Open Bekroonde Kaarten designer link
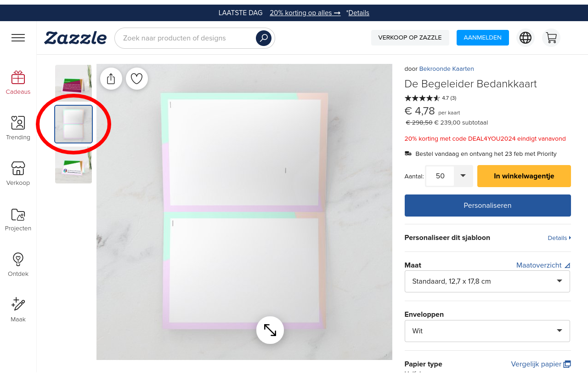Screen dimensions: 588x377 click(x=447, y=69)
